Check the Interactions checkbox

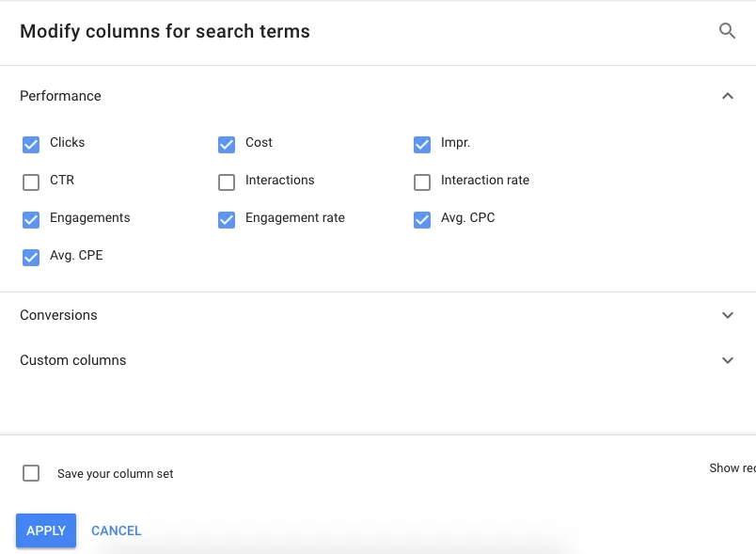click(227, 181)
